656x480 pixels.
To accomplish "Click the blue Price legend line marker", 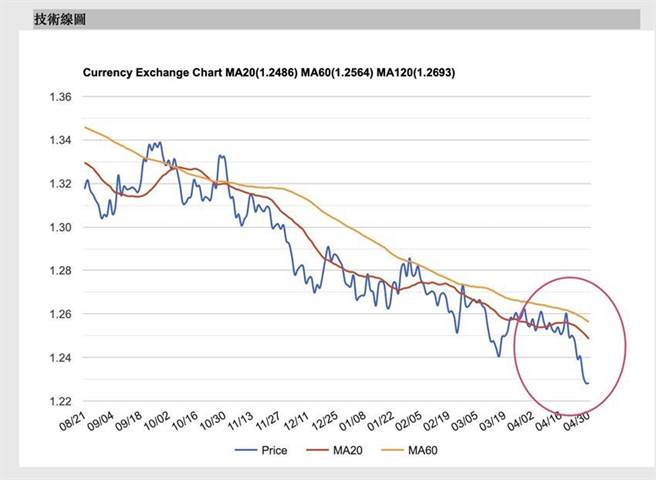I will (x=245, y=451).
